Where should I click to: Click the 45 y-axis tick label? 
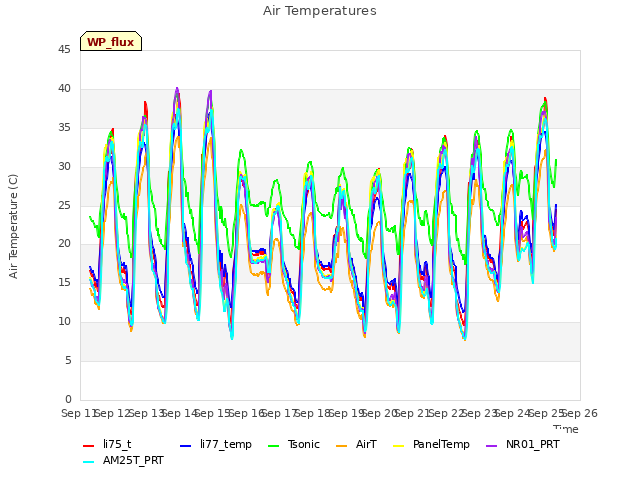64,49
